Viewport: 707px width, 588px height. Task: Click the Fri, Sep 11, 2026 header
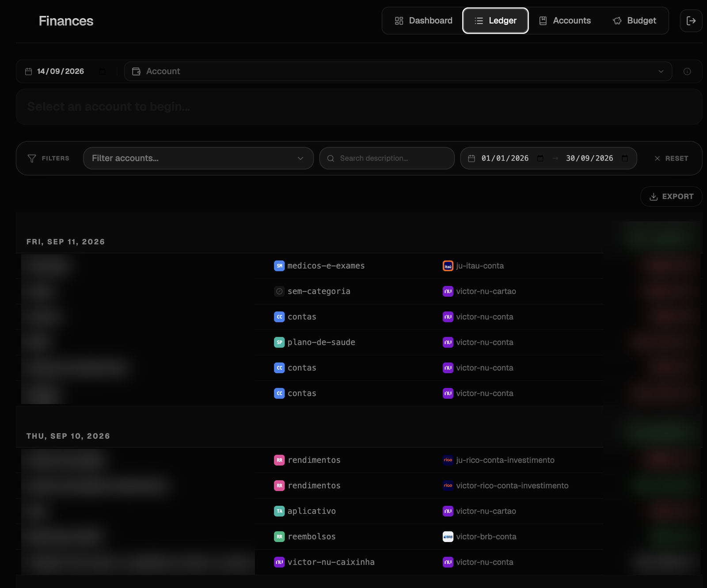click(65, 242)
